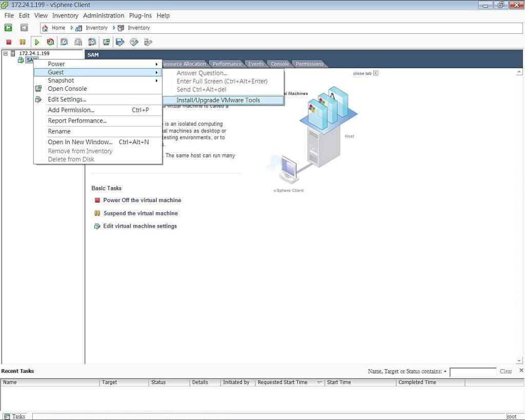Click the host server icon beside 172.24.1.199
Viewport: 525px width, 420px height.
point(13,53)
